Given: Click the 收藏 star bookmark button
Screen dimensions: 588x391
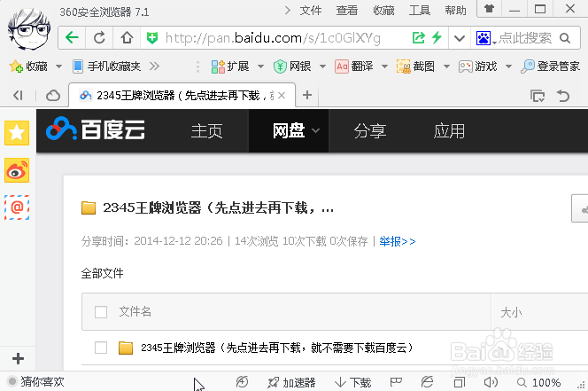Looking at the screenshot, I should [28, 66].
